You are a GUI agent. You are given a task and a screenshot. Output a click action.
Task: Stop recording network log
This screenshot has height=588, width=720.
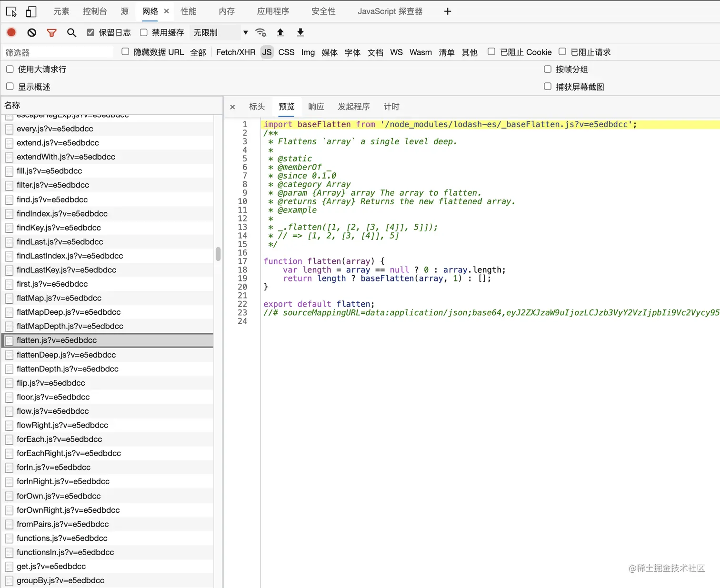(x=11, y=32)
